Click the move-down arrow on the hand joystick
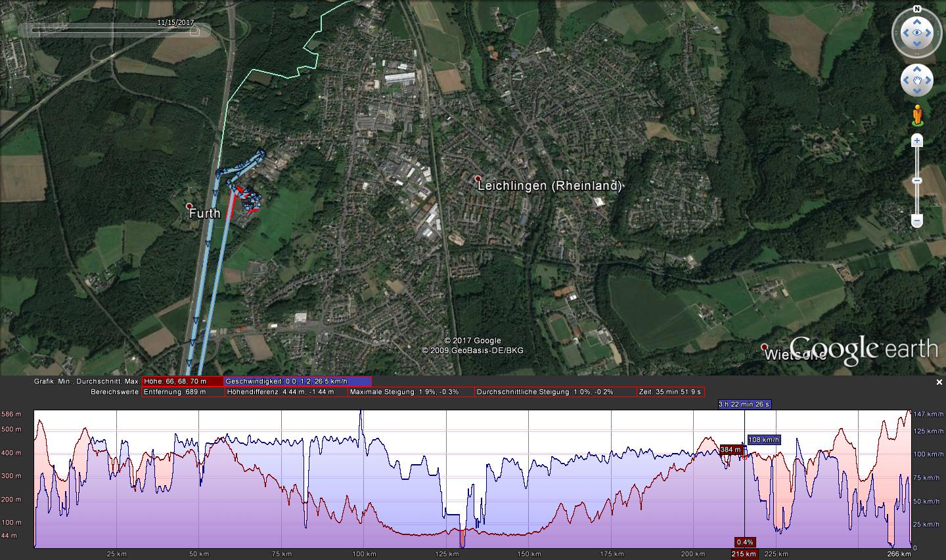Screen dimensions: 946x560 pos(917,92)
